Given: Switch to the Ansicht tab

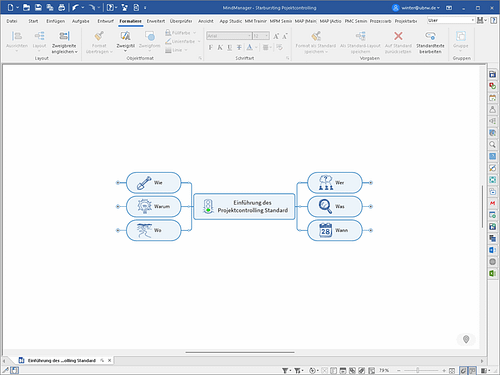Looking at the screenshot, I should pyautogui.click(x=206, y=21).
